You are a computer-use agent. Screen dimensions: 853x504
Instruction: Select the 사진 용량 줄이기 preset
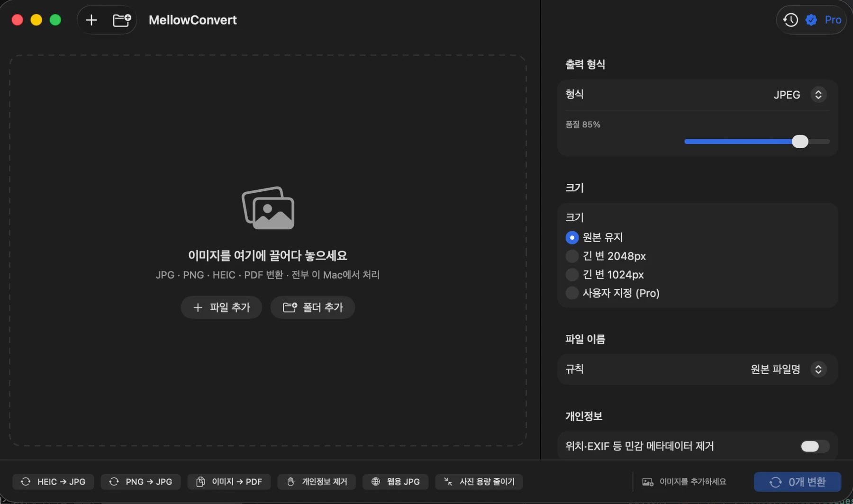479,482
